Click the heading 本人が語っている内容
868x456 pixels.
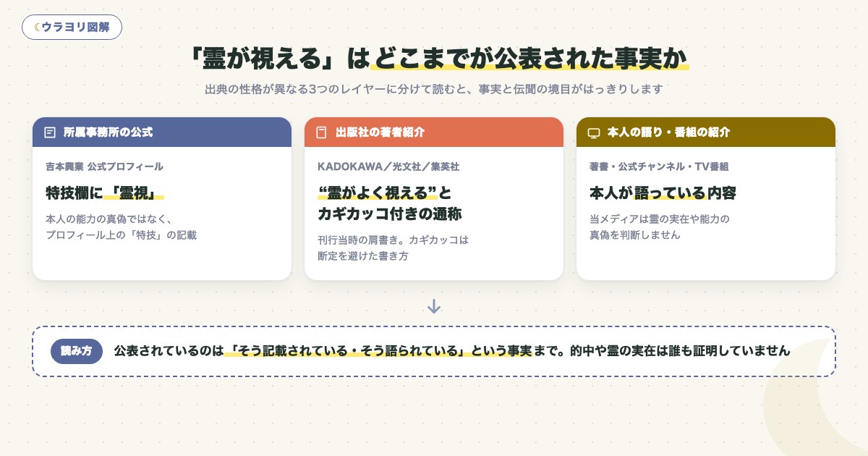(663, 193)
